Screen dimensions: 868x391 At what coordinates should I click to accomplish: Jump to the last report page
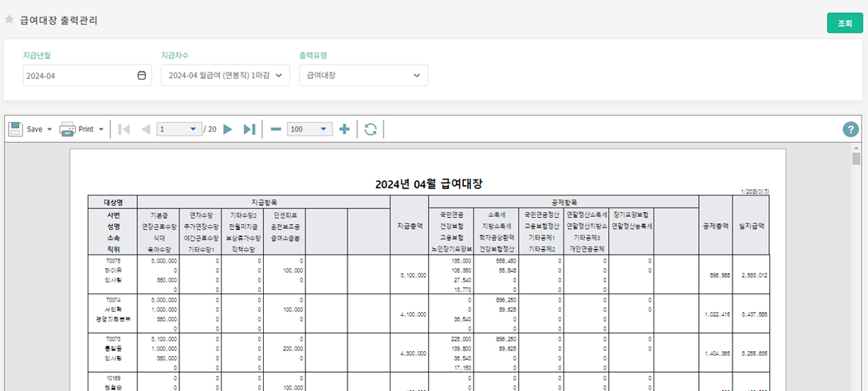tap(249, 129)
